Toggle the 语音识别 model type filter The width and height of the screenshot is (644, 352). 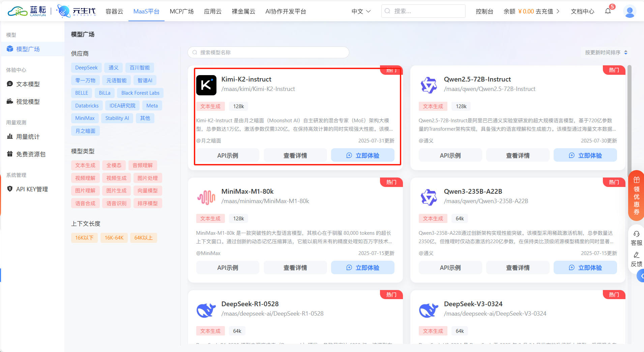pyautogui.click(x=116, y=203)
